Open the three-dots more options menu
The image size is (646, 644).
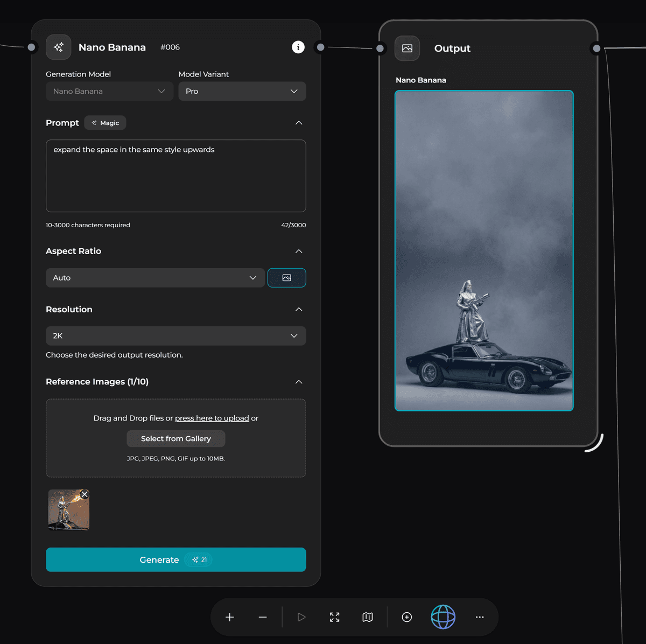(480, 617)
